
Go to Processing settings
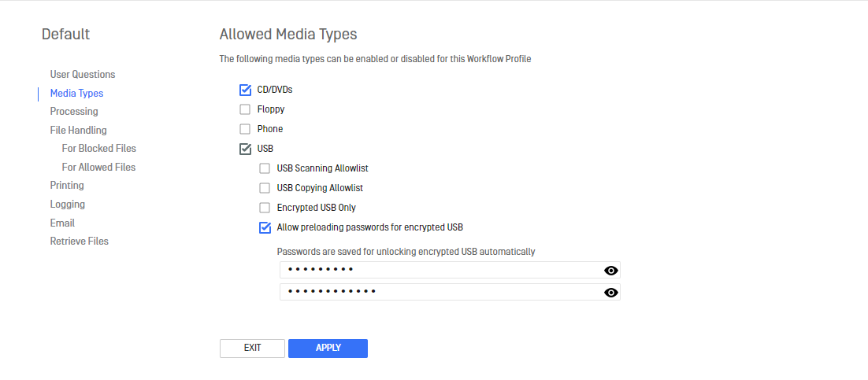[x=74, y=111]
